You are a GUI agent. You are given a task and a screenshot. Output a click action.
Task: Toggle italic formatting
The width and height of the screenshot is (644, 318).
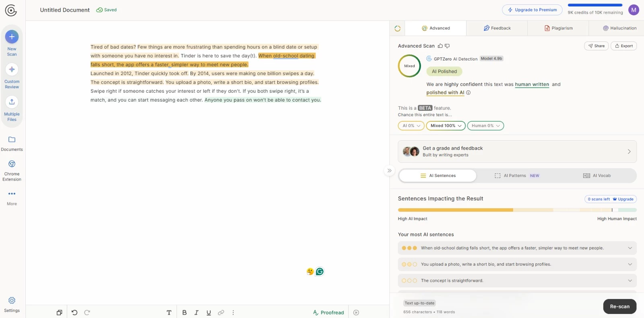tap(196, 312)
